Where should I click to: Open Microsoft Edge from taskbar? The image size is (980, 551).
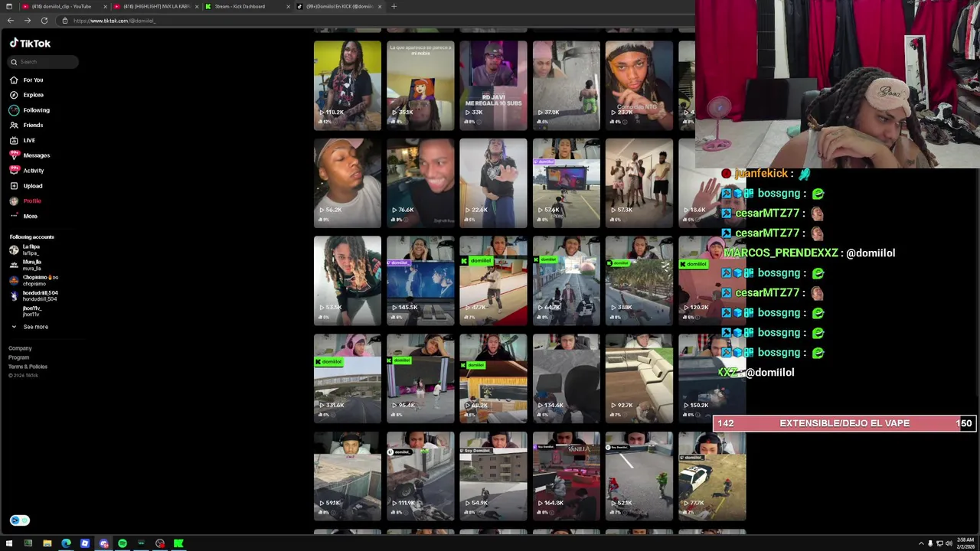tap(66, 543)
